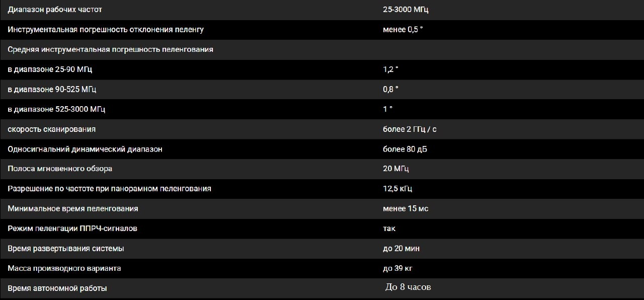Image resolution: width=644 pixels, height=300 pixels.
Task: Click the 'До 8 часов' autonomy value
Action: (x=408, y=287)
